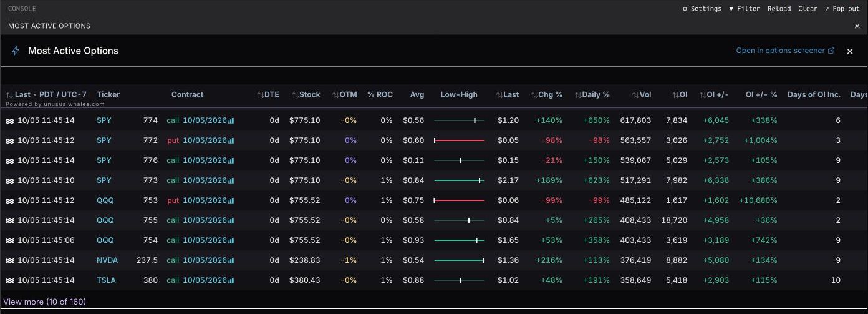Image resolution: width=868 pixels, height=314 pixels.
Task: Sort table by the Chg % column
Action: [x=546, y=94]
